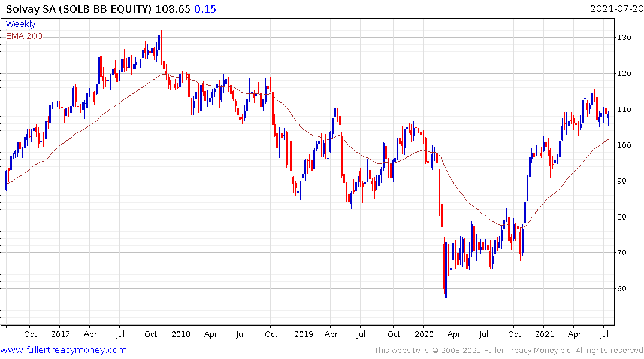Screen dimensions: 644x359
Task: Click the Weekly interval label
Action: point(20,24)
